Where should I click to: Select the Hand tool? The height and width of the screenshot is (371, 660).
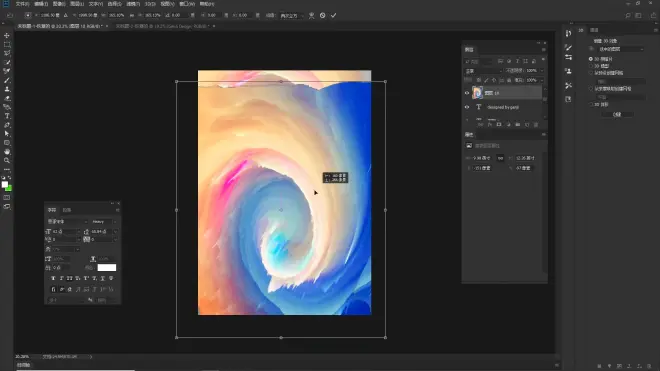click(7, 152)
